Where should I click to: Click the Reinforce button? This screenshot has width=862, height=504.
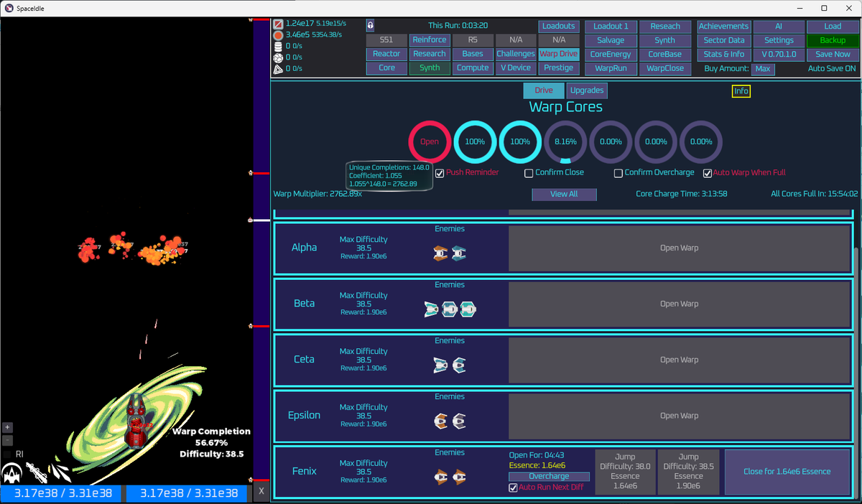point(430,40)
